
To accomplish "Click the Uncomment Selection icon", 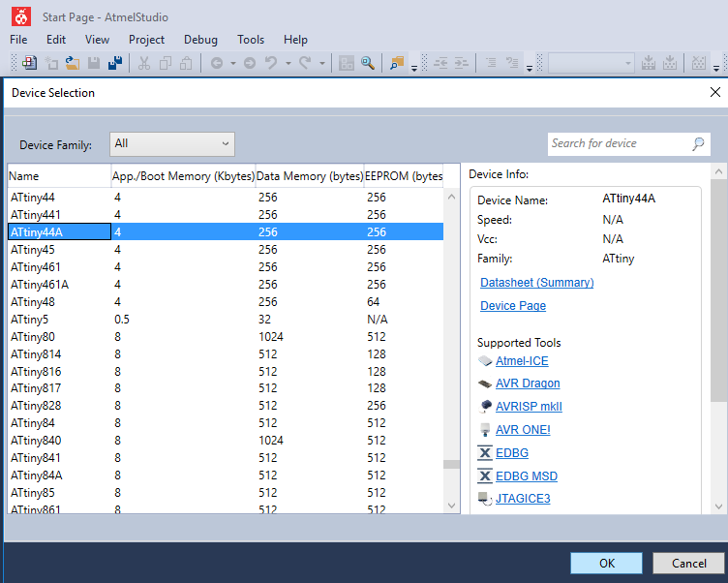I will 512,62.
